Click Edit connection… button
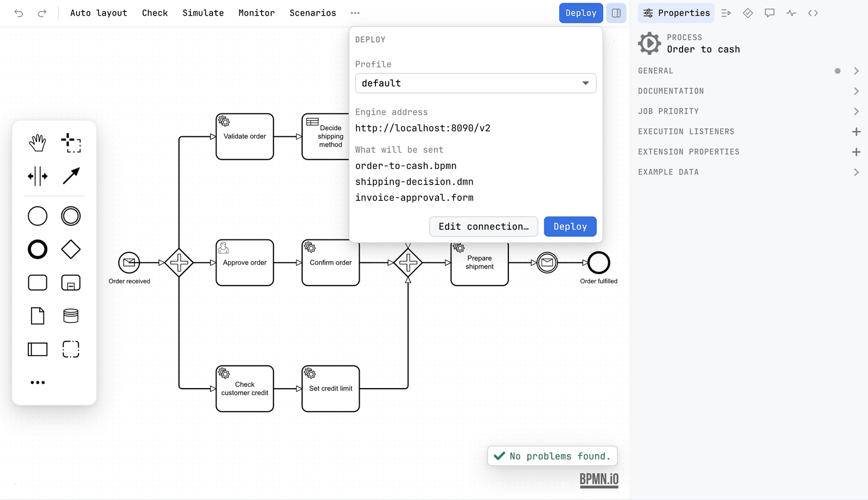Viewport: 868px width, 500px height. (483, 226)
